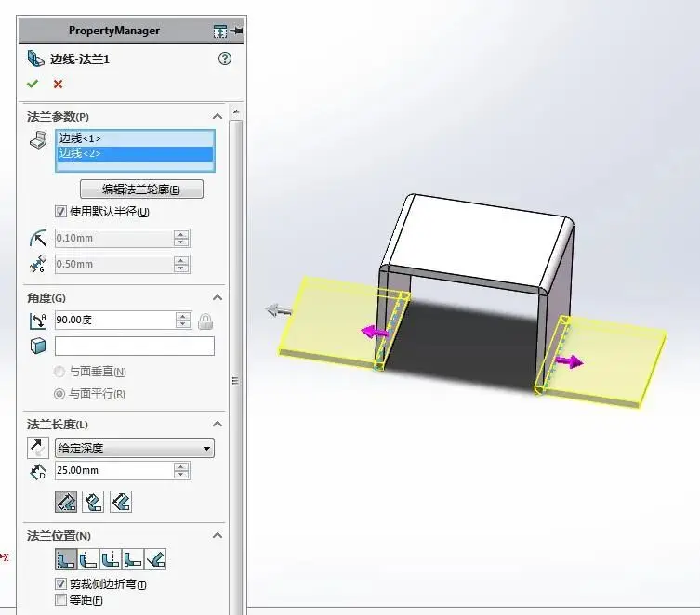Click the PropertyManager expand/collapse all icon
This screenshot has height=615, width=700.
tap(220, 32)
